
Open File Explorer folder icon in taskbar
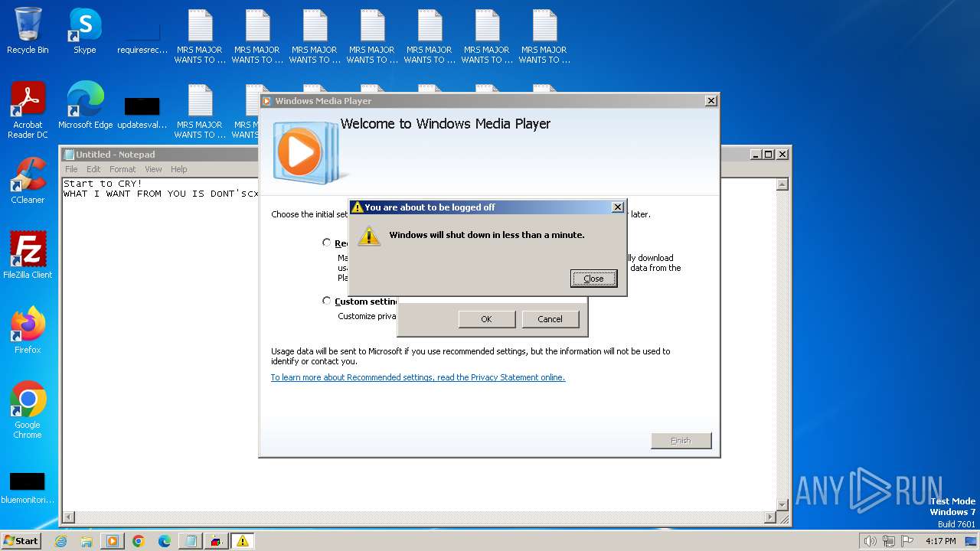[87, 541]
